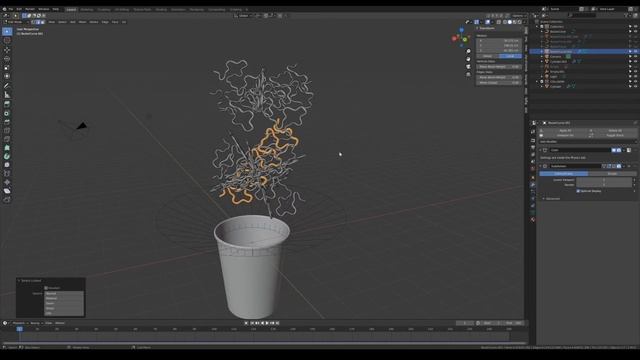Click the Blender logo menu
This screenshot has width=640, height=360.
point(4,9)
